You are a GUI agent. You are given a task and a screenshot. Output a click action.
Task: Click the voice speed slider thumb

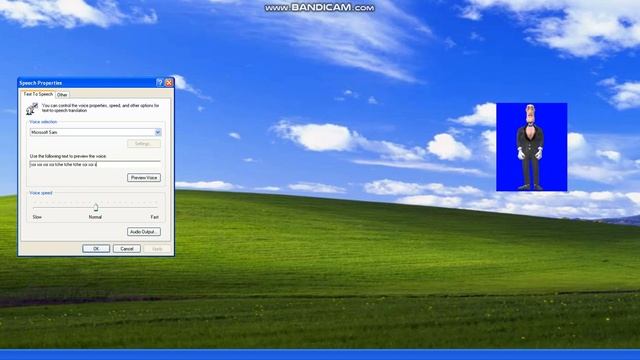point(96,207)
